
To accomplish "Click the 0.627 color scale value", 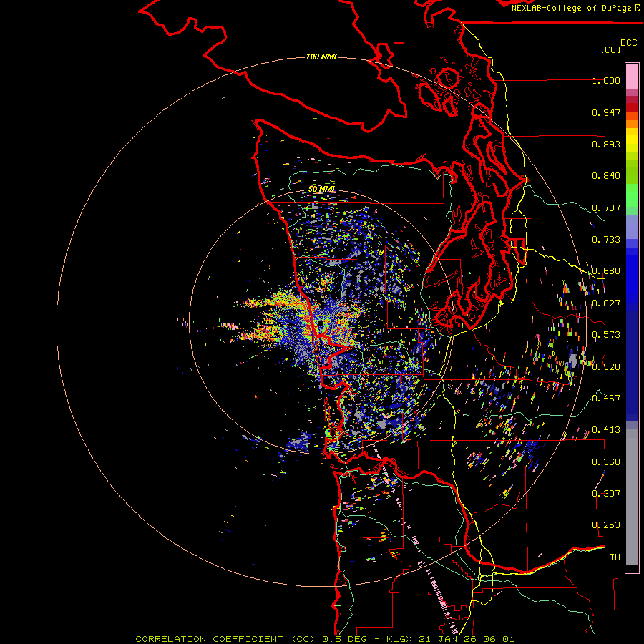I will 606,303.
